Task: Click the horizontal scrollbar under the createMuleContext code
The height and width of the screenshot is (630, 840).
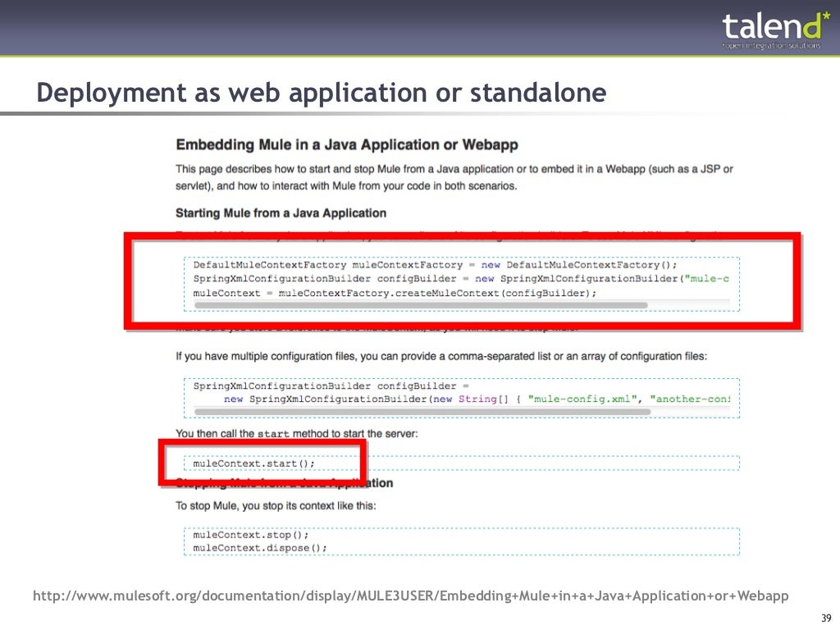Action: [421, 305]
